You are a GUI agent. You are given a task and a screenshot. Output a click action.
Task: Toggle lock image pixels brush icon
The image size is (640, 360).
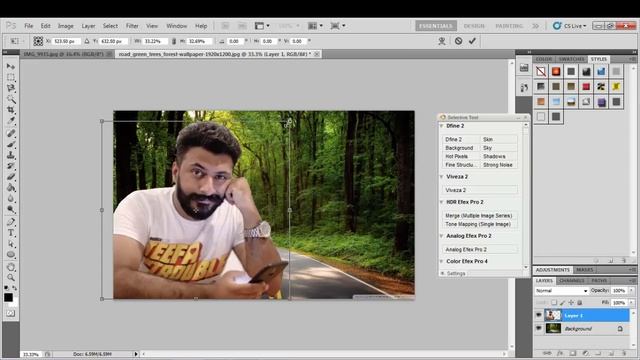[562, 302]
